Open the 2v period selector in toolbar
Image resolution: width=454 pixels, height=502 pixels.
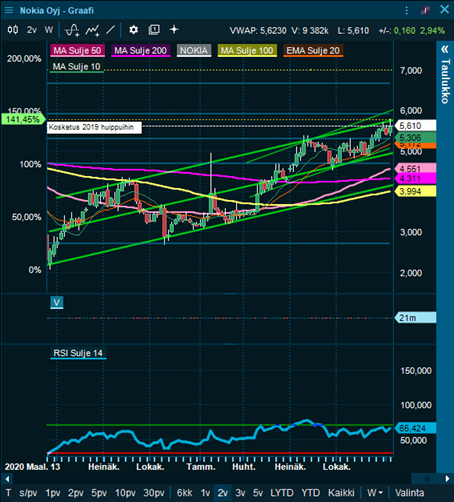pyautogui.click(x=32, y=30)
